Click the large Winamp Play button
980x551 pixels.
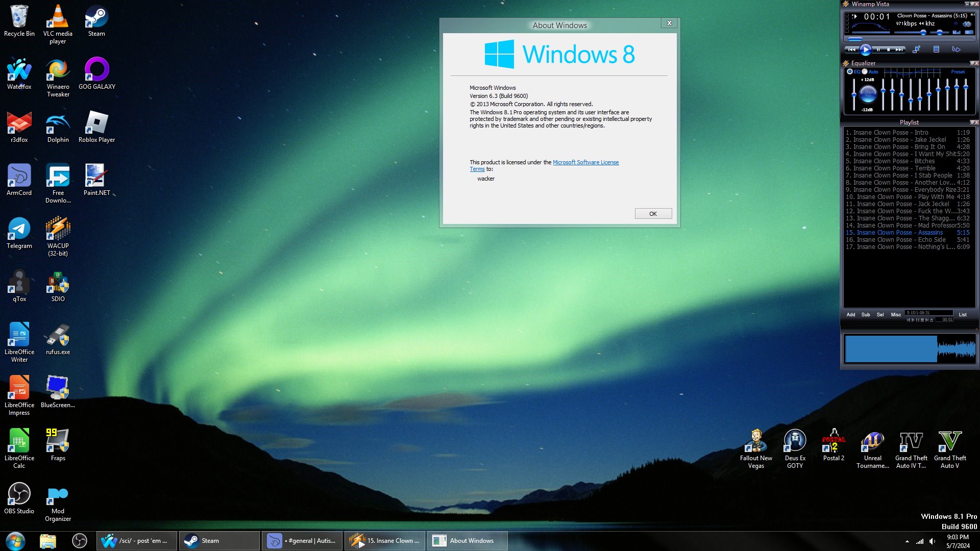[x=866, y=49]
